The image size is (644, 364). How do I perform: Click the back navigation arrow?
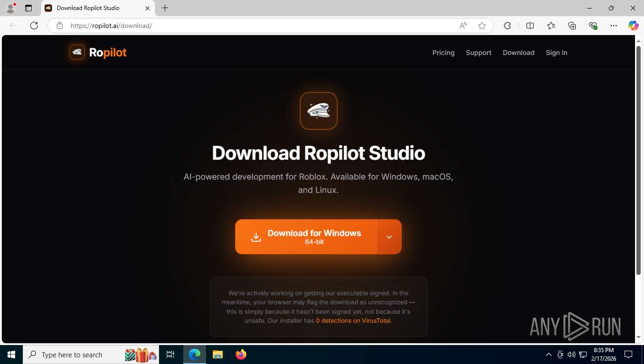(13, 26)
